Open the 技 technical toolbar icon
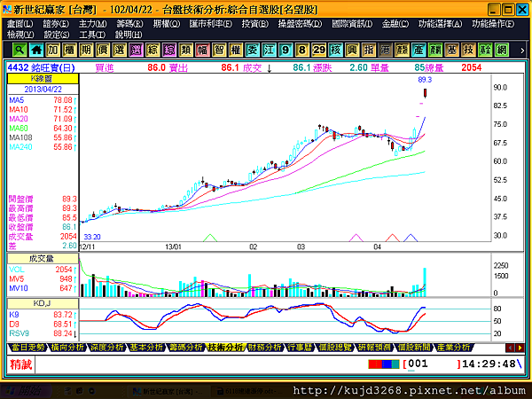Screen dimensions: 532x399 pos(468,51)
